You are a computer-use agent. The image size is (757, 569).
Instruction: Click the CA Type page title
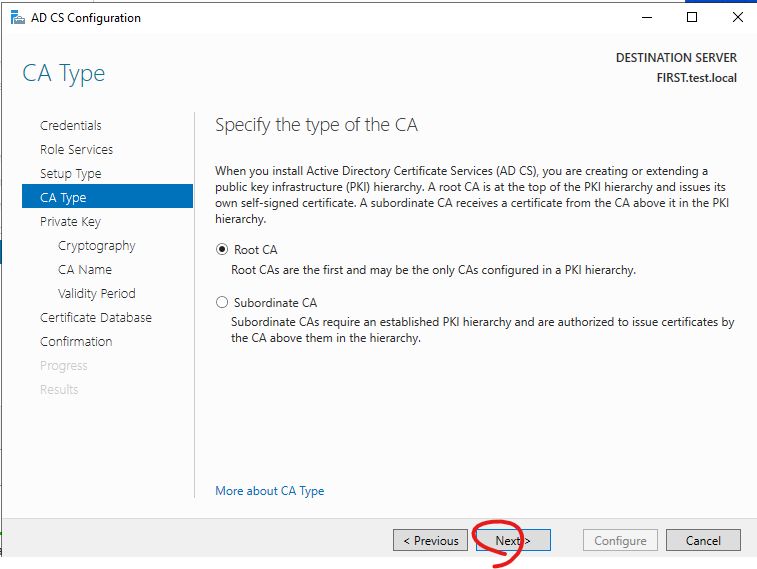[x=63, y=74]
